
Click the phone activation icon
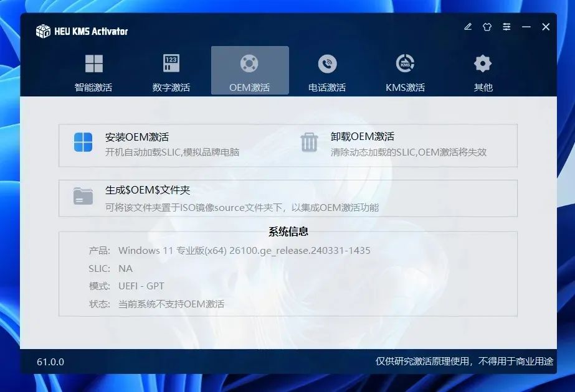327,63
